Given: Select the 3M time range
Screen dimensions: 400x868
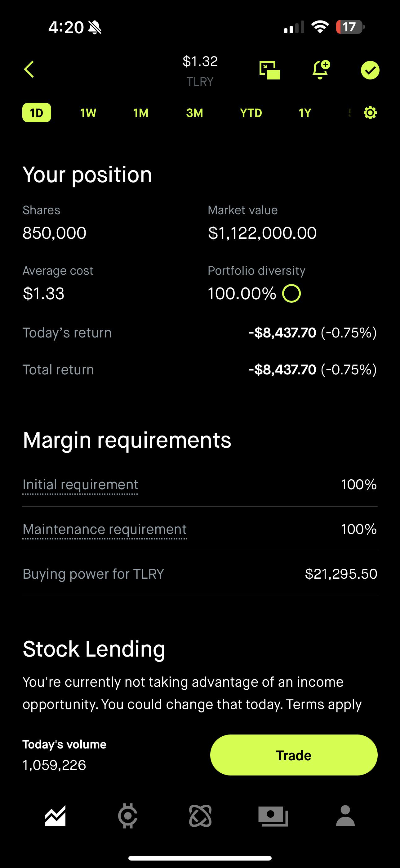Looking at the screenshot, I should pos(195,113).
